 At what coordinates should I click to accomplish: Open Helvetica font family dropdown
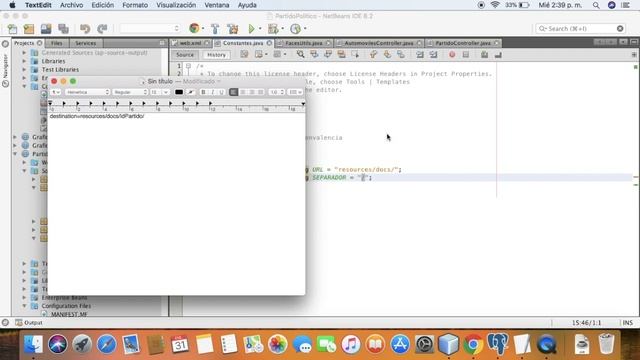pos(87,92)
